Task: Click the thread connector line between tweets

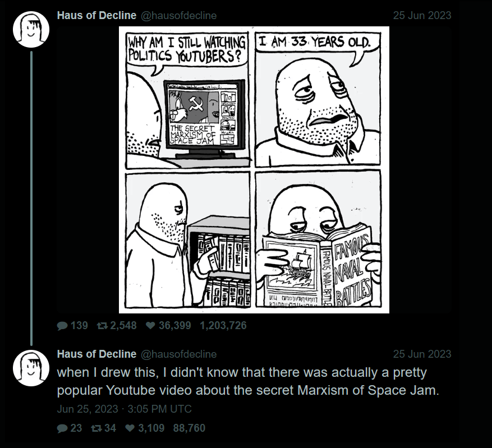Action: (x=31, y=198)
